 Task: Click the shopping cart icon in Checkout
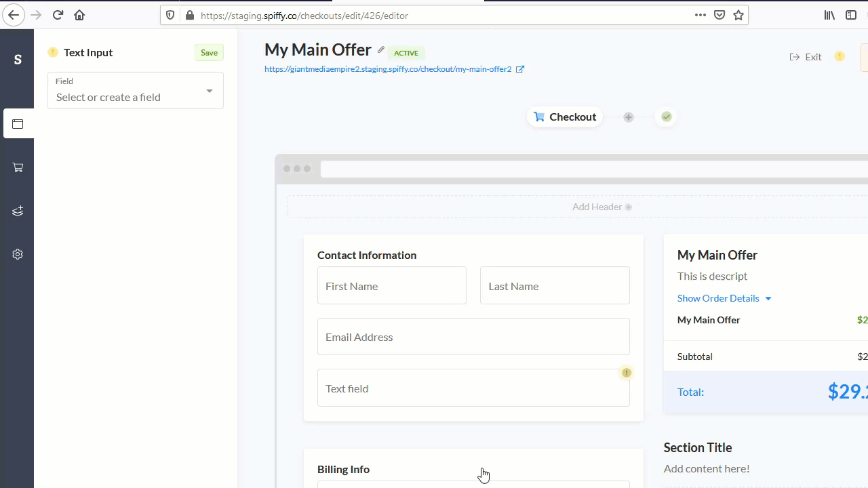539,117
